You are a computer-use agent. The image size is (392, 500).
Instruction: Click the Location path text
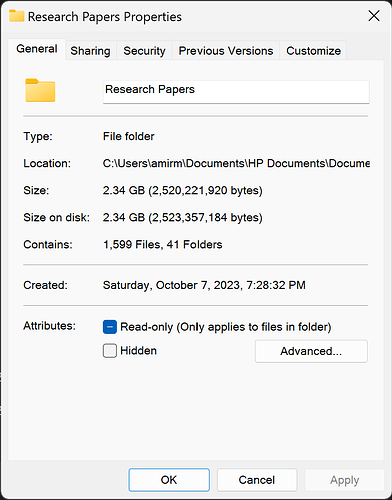(x=236, y=163)
